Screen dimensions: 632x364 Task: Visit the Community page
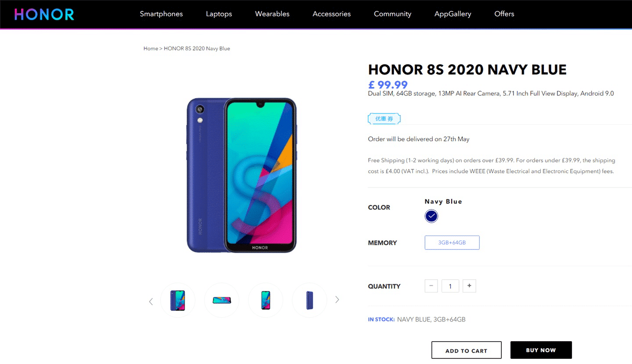pyautogui.click(x=392, y=14)
